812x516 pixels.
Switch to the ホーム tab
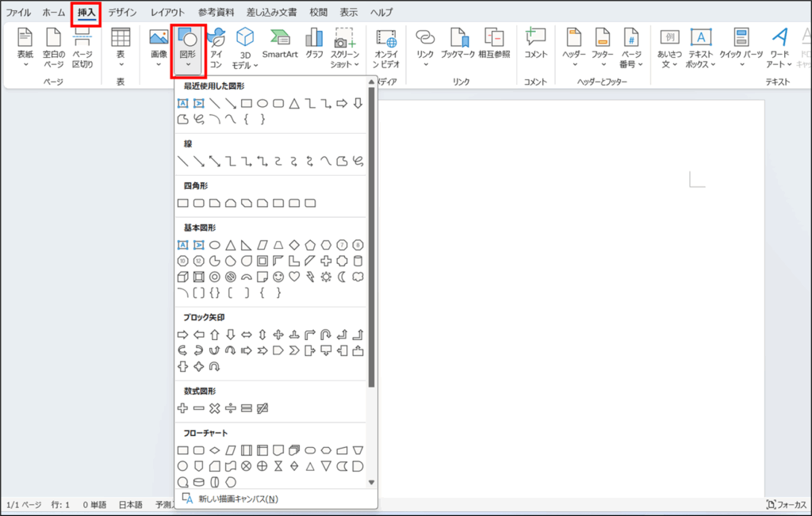click(x=54, y=13)
